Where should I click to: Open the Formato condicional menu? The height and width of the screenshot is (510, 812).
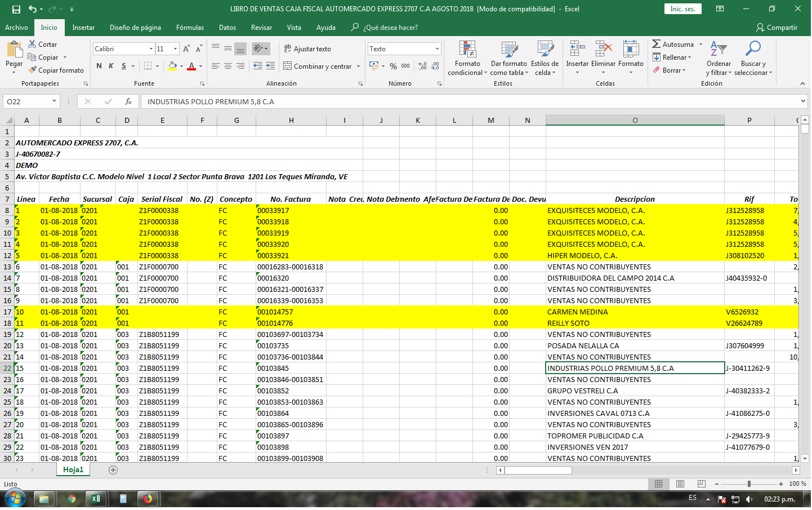[x=467, y=58]
